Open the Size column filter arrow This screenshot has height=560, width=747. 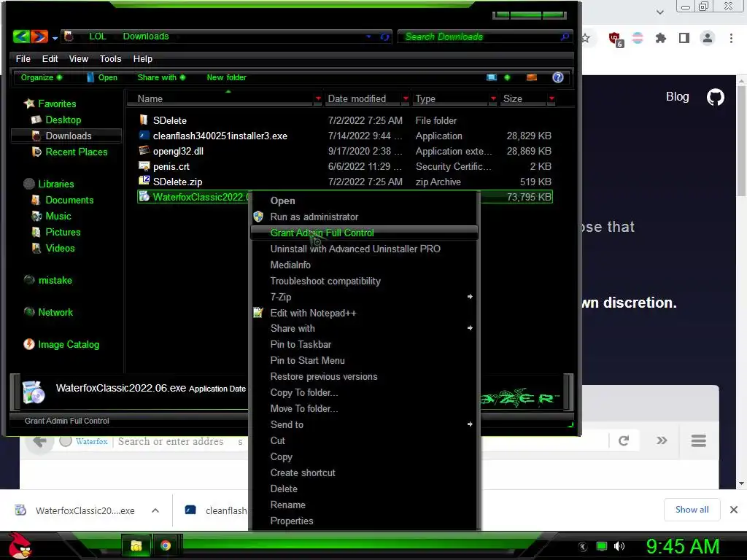click(551, 98)
